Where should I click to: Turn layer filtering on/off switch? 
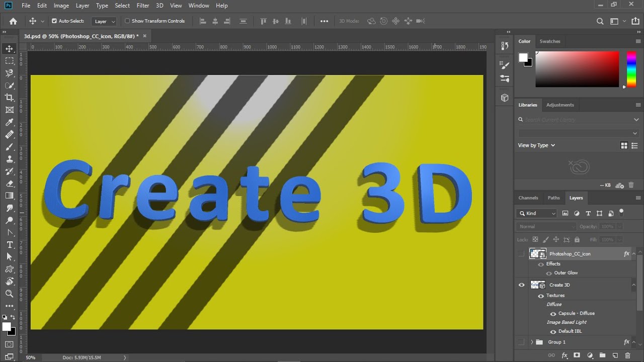(x=621, y=212)
